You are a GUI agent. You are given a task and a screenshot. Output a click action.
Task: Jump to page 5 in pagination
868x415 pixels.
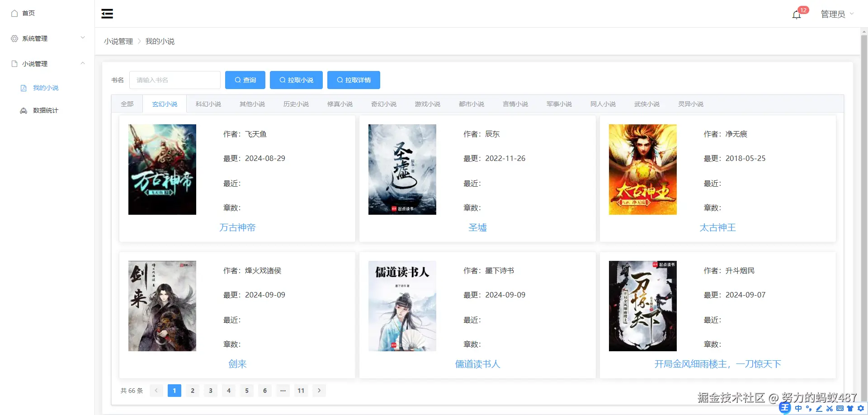[247, 391]
